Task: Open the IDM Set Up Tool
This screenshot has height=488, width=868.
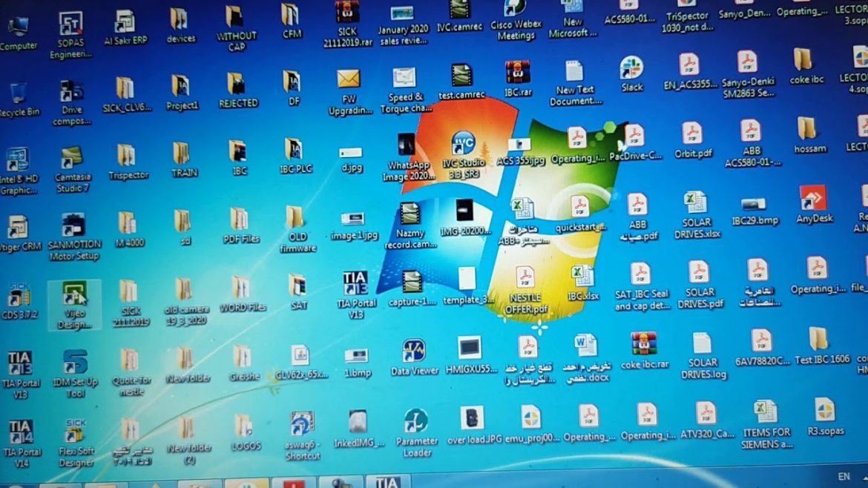Action: [x=75, y=363]
